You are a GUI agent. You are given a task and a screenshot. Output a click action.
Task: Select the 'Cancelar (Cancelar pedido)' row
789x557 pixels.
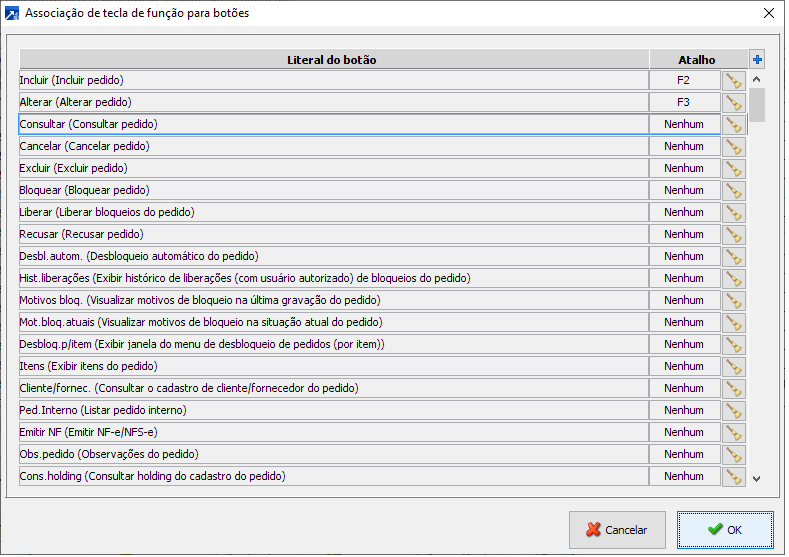334,146
